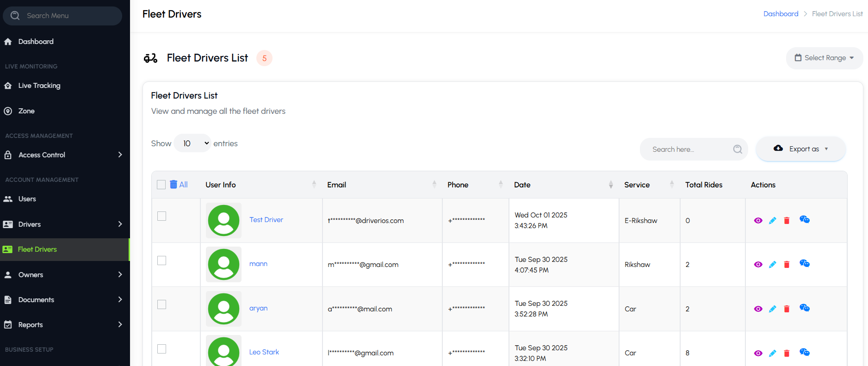Open the Export as dropdown

pyautogui.click(x=801, y=149)
